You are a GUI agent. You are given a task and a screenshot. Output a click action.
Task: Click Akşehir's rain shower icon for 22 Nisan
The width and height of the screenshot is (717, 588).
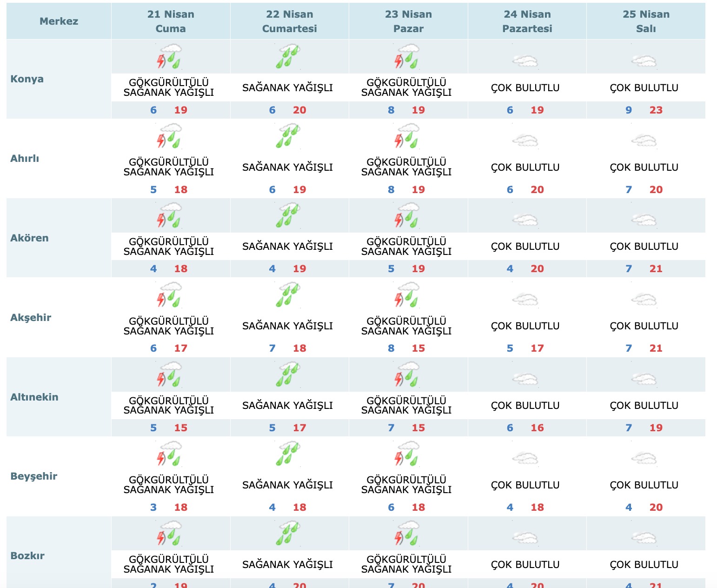coord(288,295)
